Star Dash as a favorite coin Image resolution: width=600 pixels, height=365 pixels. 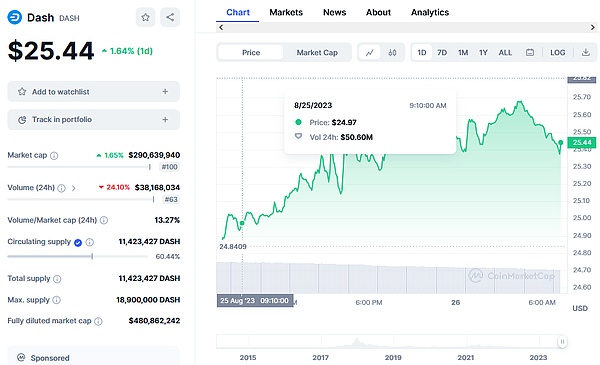point(145,17)
